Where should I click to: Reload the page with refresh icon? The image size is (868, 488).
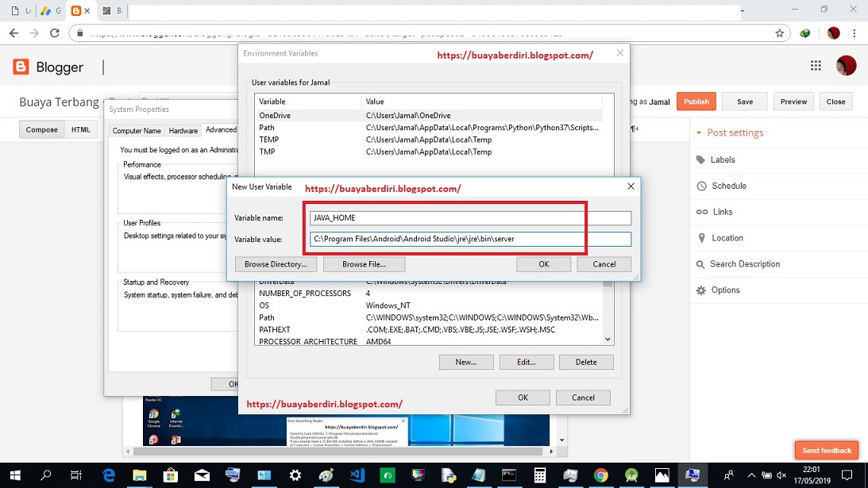54,33
